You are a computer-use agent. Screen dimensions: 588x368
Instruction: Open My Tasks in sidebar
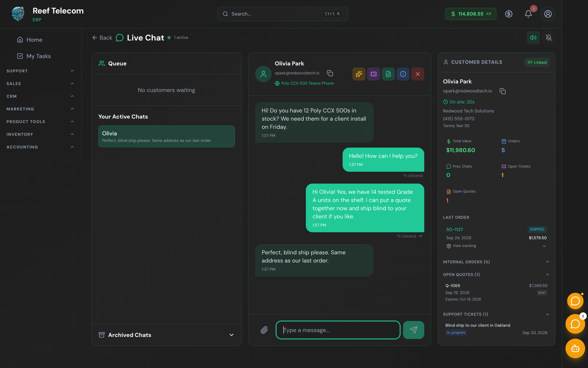click(34, 56)
